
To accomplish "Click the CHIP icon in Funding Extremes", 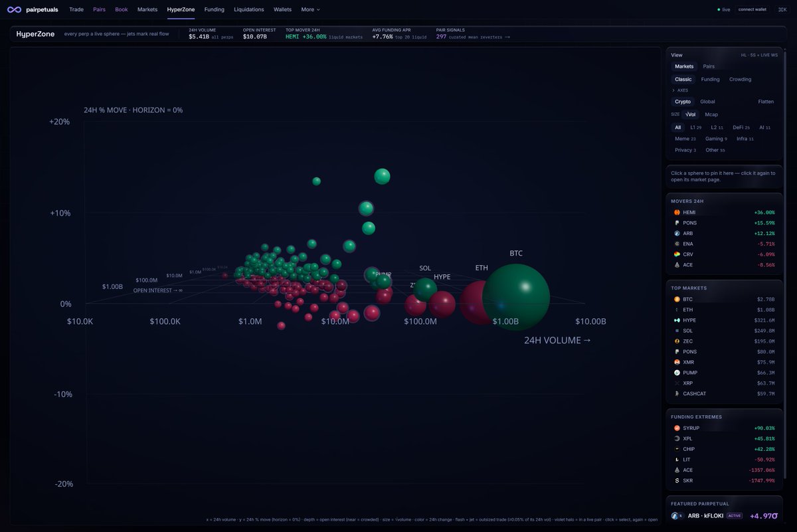I will [677, 449].
